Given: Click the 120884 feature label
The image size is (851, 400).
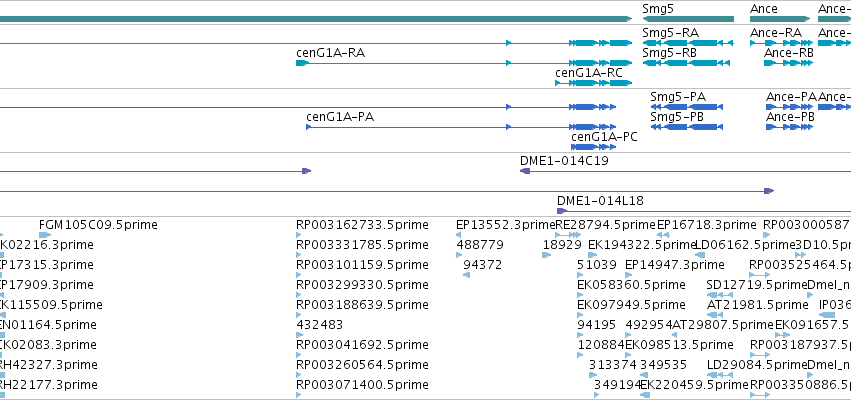Looking at the screenshot, I should (601, 345).
